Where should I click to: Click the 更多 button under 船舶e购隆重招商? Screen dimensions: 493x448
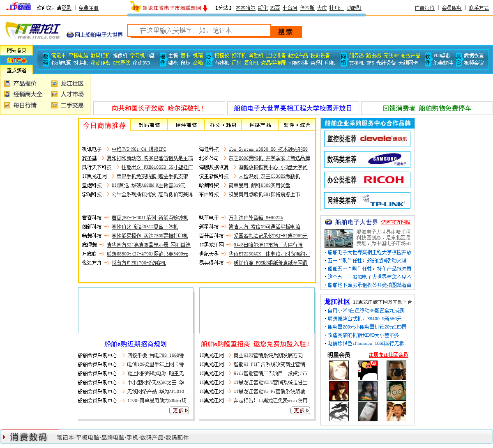(300, 410)
